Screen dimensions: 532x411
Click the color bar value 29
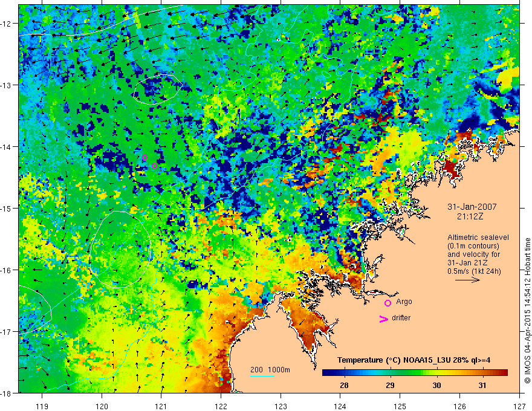coord(390,385)
